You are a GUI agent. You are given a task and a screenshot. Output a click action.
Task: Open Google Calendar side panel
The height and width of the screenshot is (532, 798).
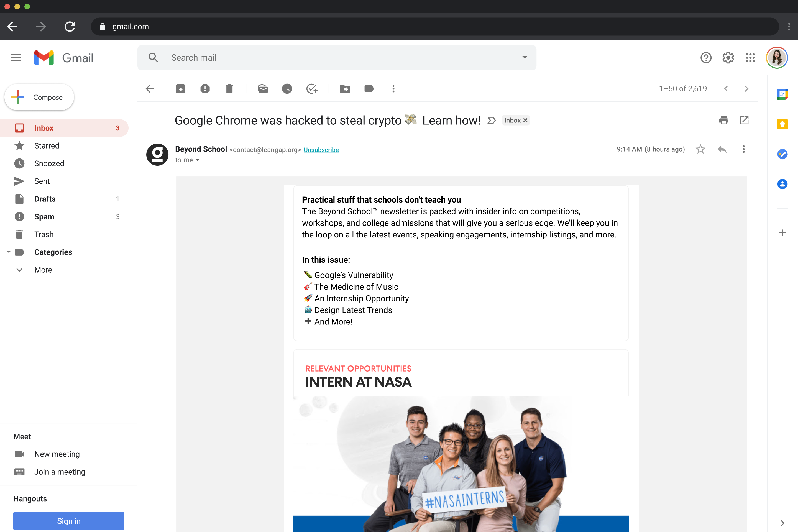782,94
